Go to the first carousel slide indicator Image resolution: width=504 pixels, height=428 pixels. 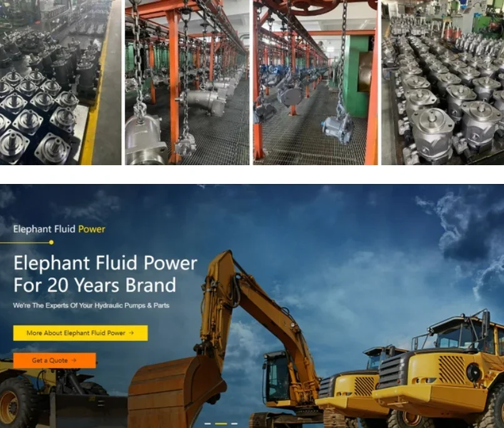[x=208, y=424]
